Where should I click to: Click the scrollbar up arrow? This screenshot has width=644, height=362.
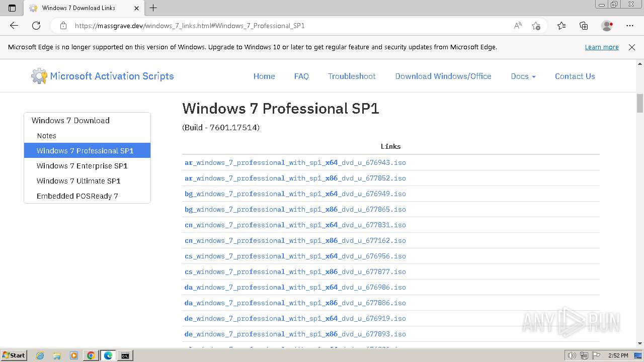click(640, 64)
